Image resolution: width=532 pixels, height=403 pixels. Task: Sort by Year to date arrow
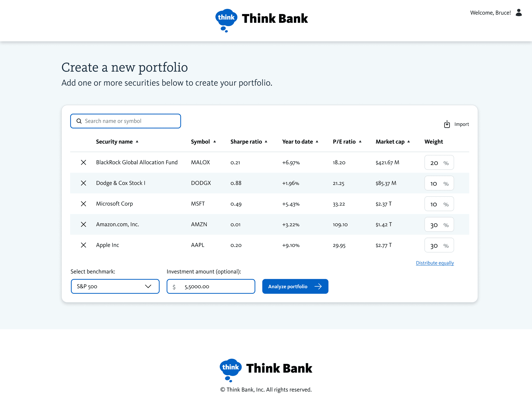click(317, 142)
